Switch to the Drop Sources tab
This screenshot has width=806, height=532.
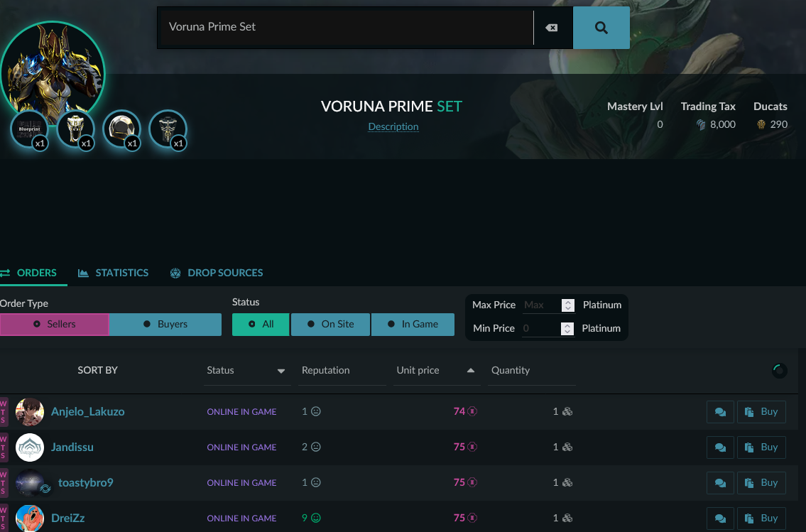(217, 273)
